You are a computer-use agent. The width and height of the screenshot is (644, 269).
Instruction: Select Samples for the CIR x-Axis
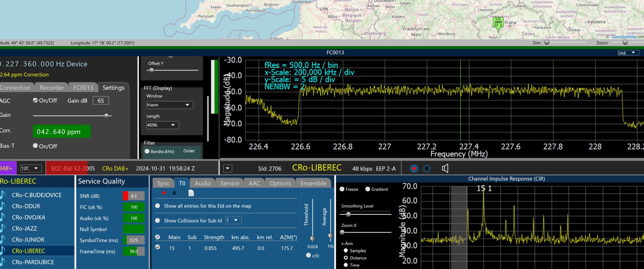click(346, 251)
